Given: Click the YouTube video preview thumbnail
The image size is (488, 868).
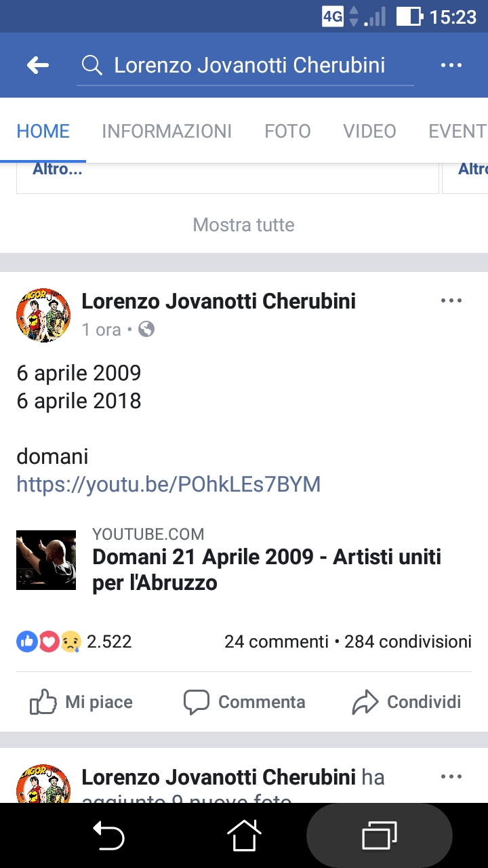Looking at the screenshot, I should coord(46,560).
